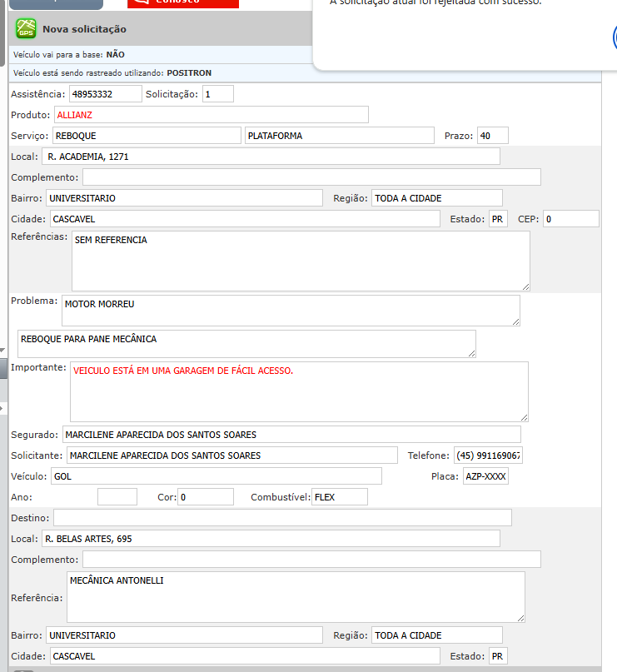The image size is (617, 672).
Task: Click the Placa field showing AZP-XXXX
Action: (485, 476)
